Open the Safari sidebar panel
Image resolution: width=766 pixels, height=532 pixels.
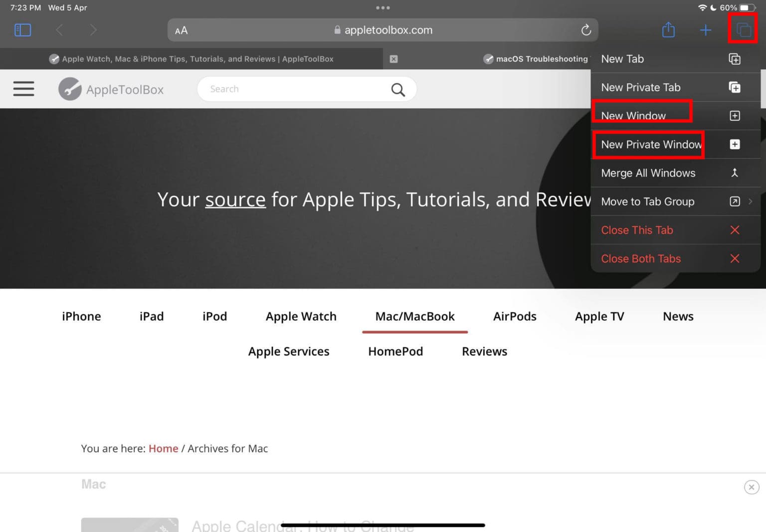point(22,30)
